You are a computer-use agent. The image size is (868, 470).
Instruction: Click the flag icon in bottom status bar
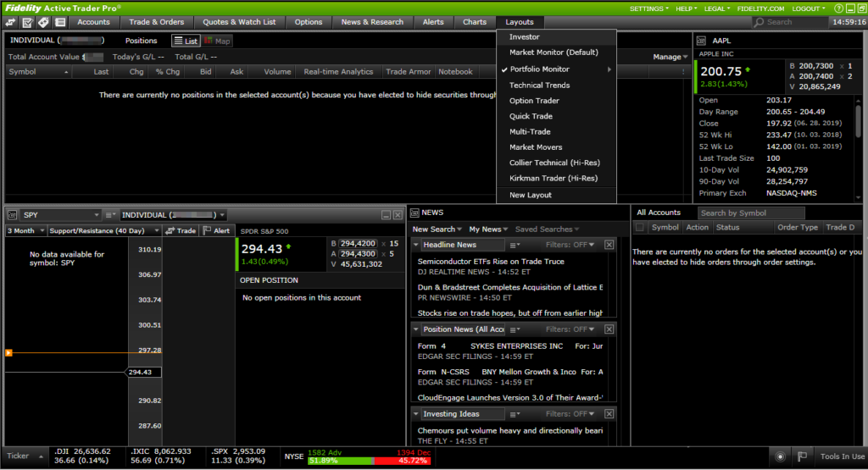coord(801,457)
